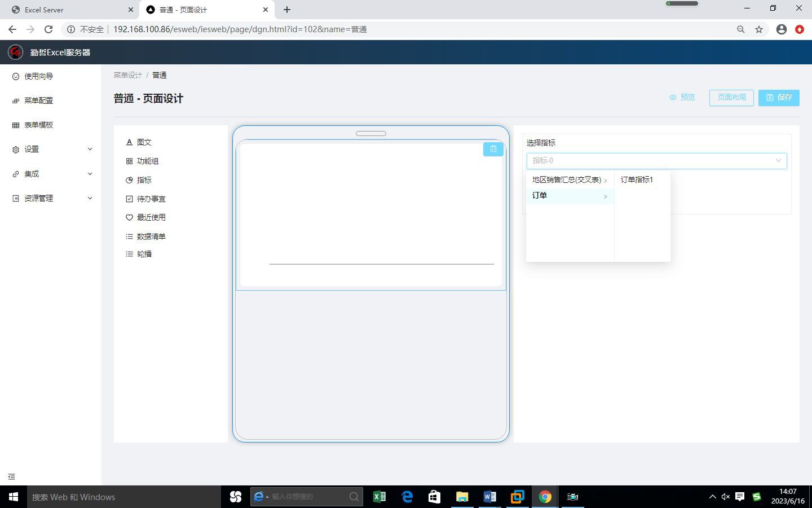
Task: Click the 页面布局 button
Action: 731,98
